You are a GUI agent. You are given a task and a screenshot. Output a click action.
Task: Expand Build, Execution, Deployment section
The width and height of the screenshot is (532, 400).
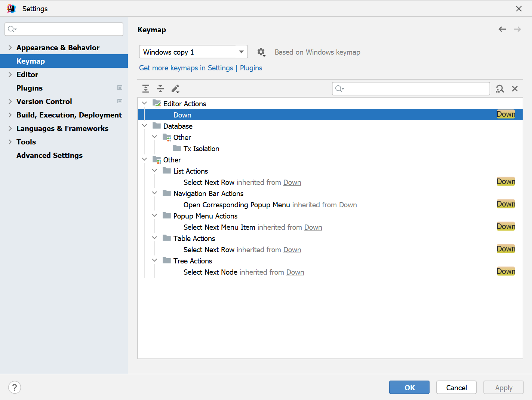pos(10,115)
